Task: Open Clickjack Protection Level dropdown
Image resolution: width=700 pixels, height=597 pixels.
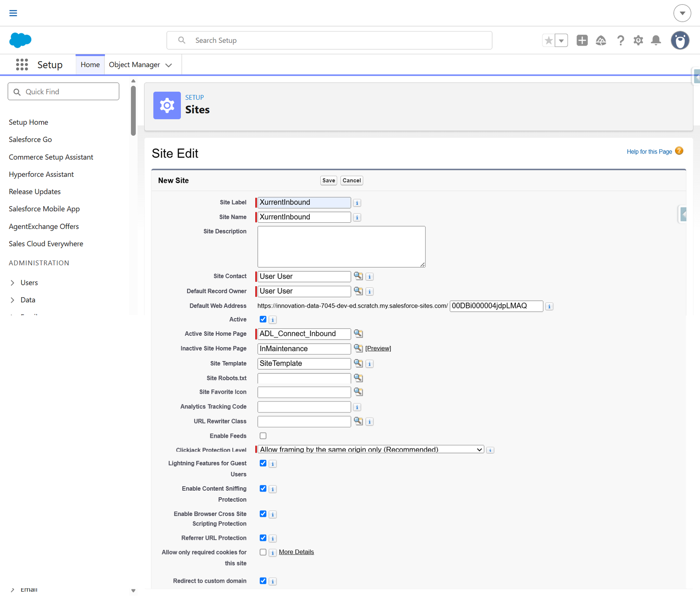Action: click(x=371, y=450)
